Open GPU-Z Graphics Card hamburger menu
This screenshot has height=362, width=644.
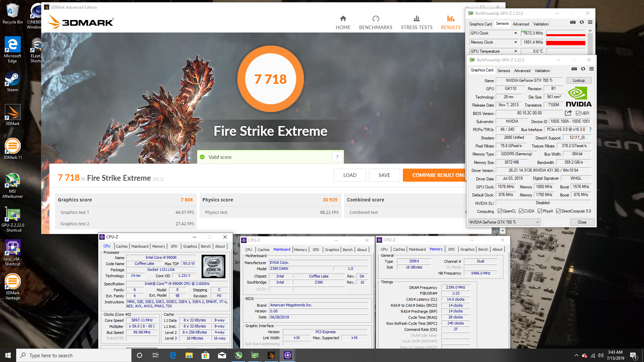pos(591,69)
